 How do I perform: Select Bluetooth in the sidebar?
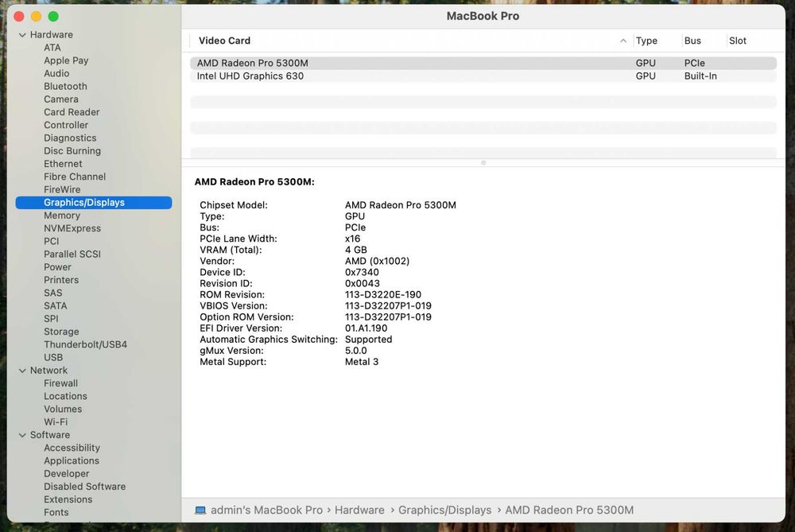point(65,86)
